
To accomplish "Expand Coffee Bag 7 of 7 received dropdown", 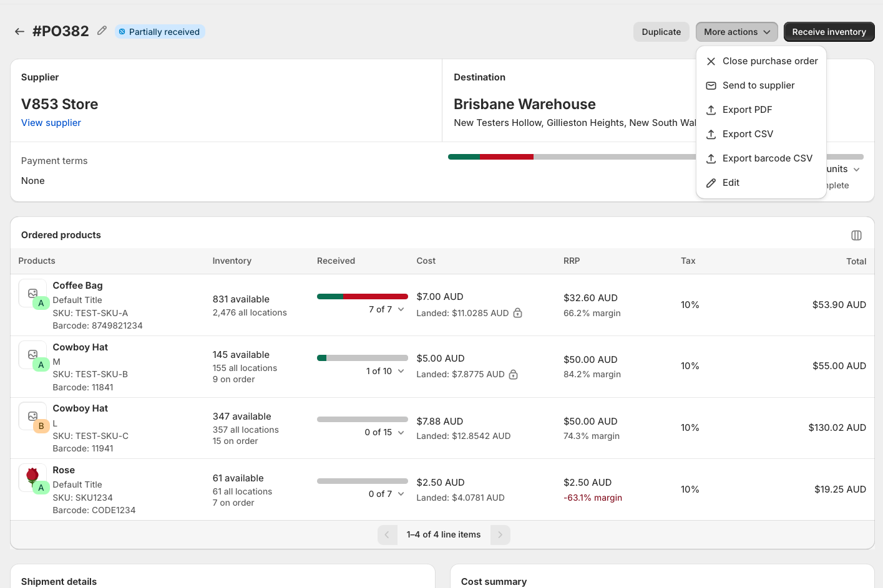I will tap(386, 309).
